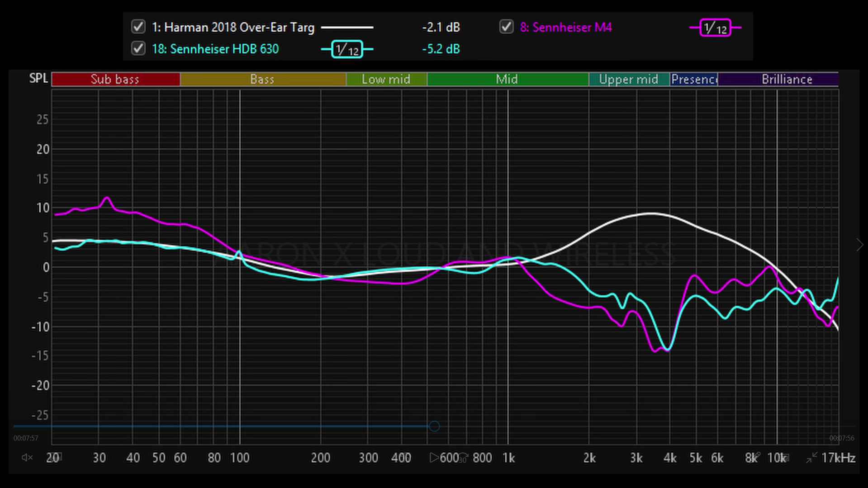The image size is (868, 488).
Task: Click the cast or mini view icon
Action: coord(785,458)
